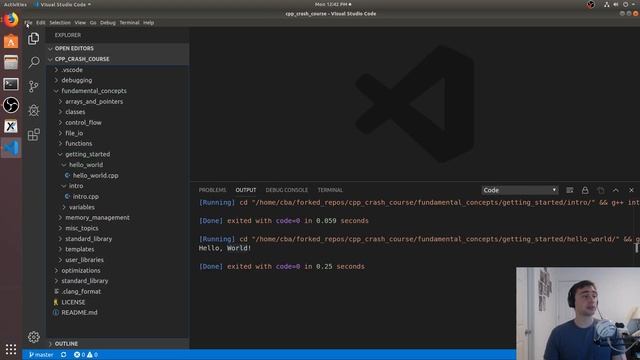
Task: Open the Edit menu
Action: tap(40, 23)
